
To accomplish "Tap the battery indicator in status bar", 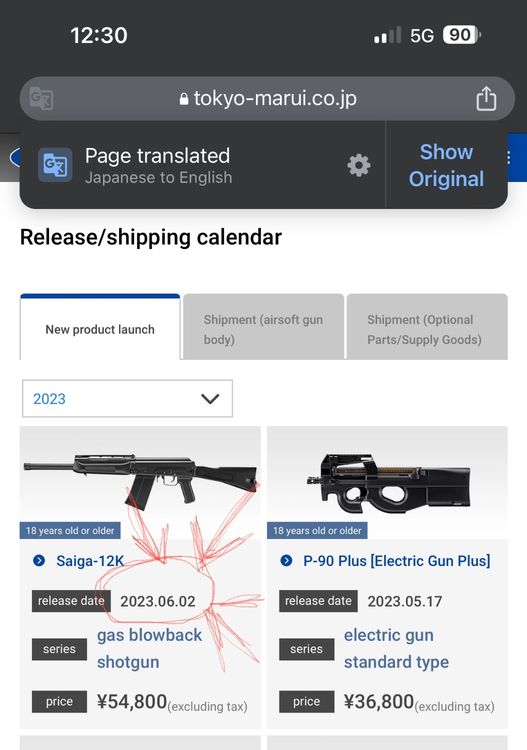I will click(x=461, y=35).
